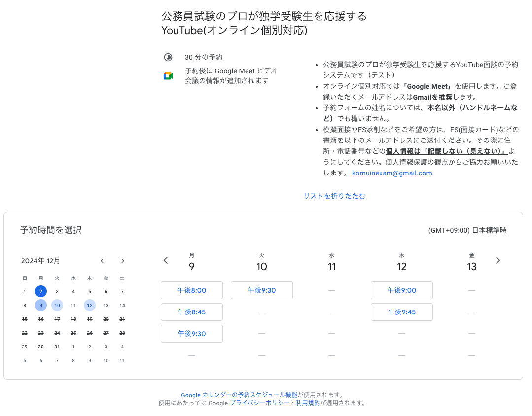The image size is (532, 416).
Task: Select December 2 in mini calendar
Action: point(41,291)
